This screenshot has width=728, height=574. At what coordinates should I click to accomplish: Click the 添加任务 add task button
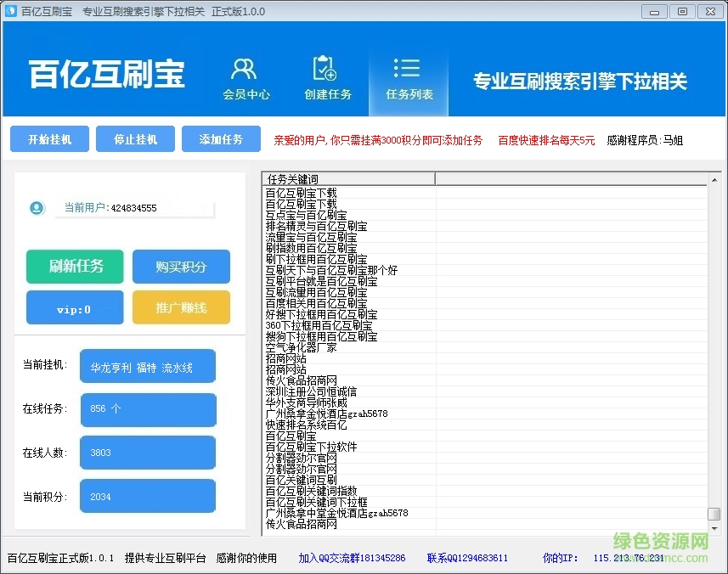221,139
